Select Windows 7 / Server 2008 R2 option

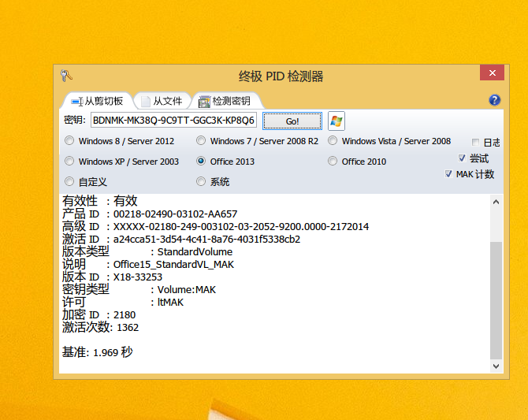[x=257, y=141]
